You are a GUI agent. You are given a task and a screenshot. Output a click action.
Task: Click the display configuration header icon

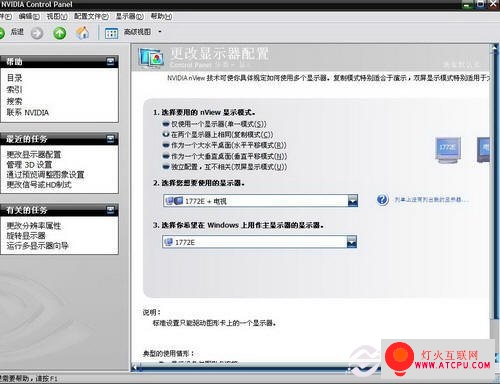coord(151,58)
